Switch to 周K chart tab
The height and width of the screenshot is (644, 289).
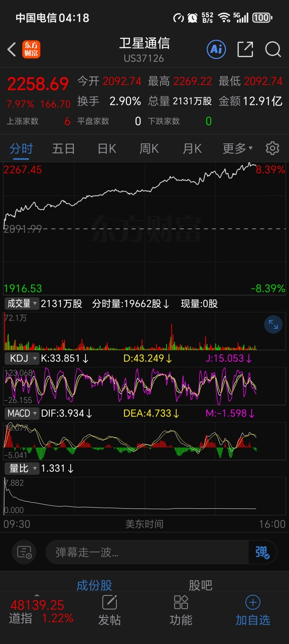click(x=149, y=149)
